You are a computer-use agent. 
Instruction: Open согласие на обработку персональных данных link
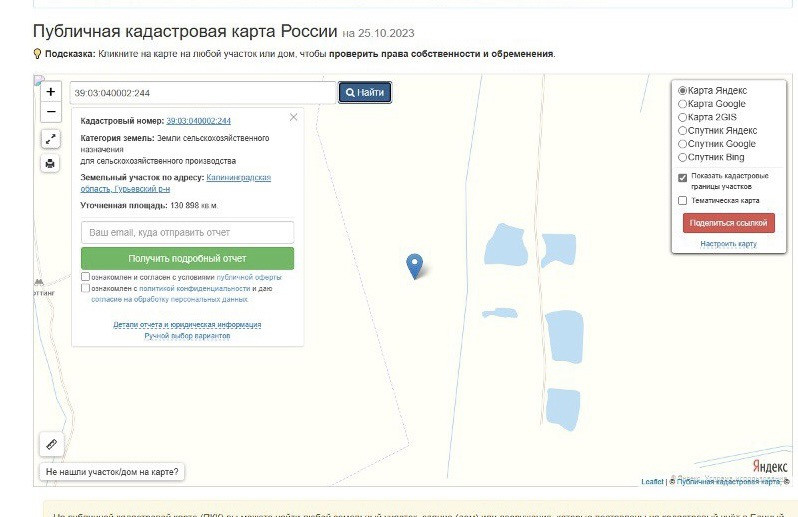[x=169, y=299]
